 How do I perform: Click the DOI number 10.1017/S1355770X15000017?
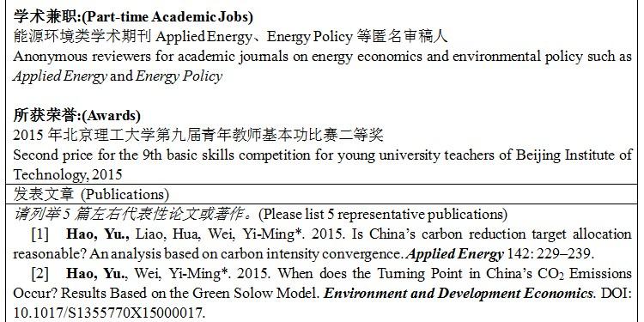[109, 313]
